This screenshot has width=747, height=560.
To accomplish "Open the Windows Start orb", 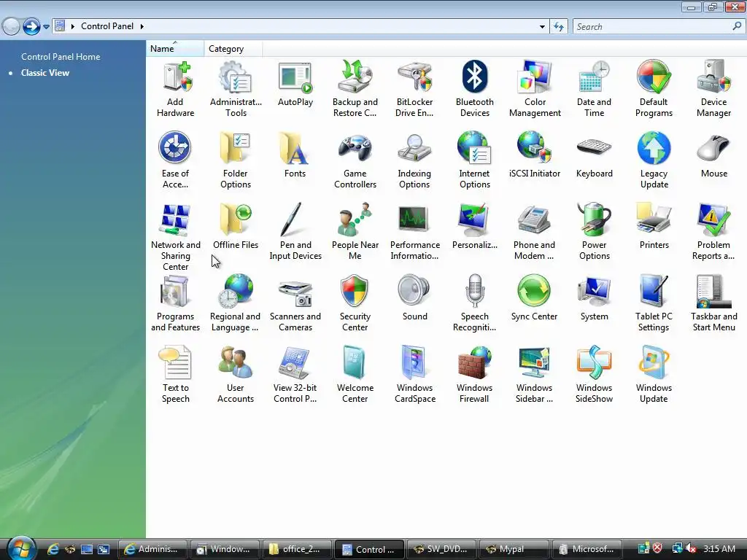I will pyautogui.click(x=21, y=548).
